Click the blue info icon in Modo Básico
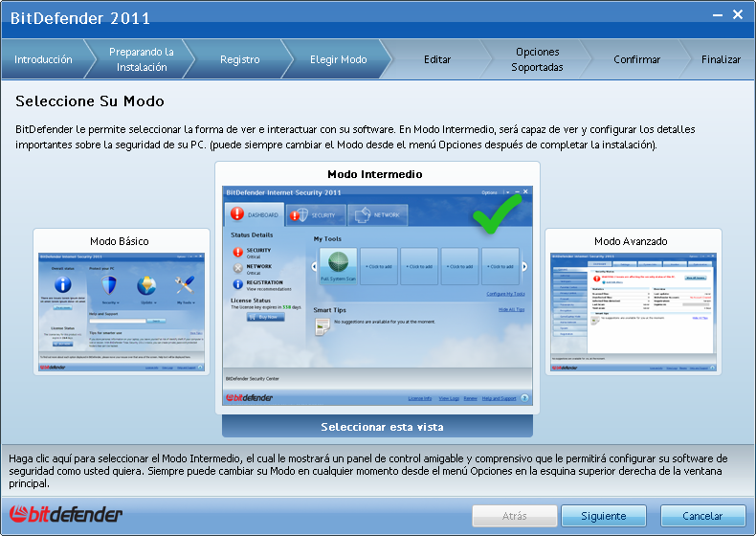The width and height of the screenshot is (756, 536). pyautogui.click(x=62, y=284)
